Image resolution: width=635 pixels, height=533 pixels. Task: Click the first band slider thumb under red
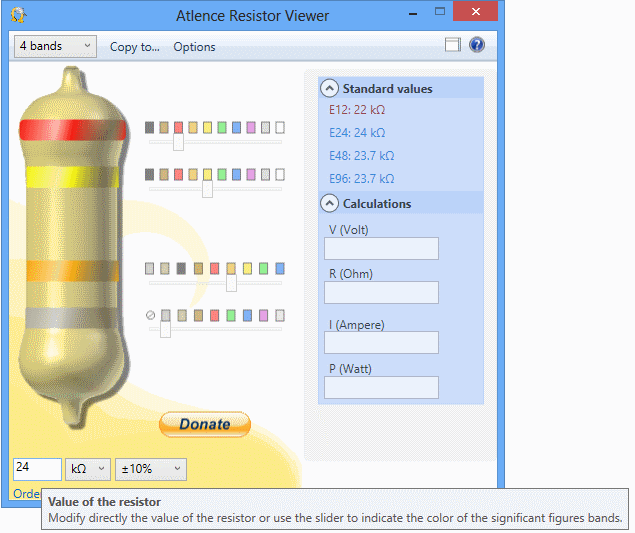pyautogui.click(x=178, y=142)
